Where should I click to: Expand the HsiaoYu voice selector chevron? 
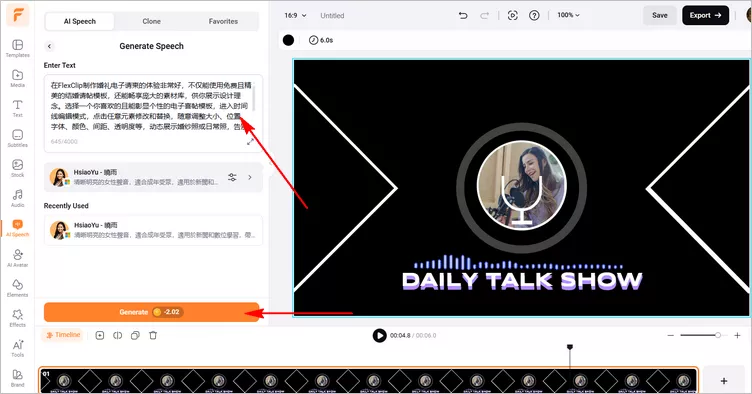pyautogui.click(x=250, y=177)
